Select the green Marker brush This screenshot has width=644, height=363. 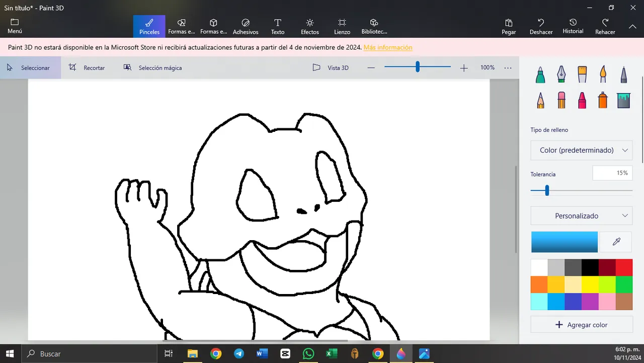[540, 75]
